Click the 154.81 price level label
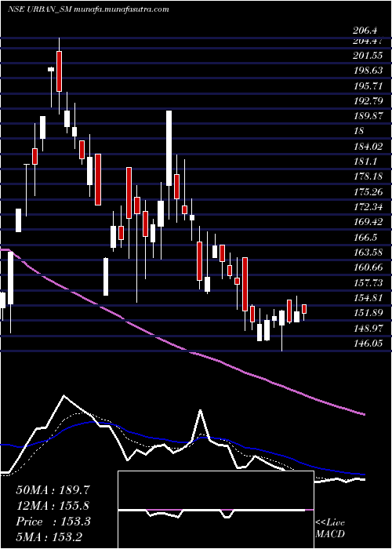 368,297
